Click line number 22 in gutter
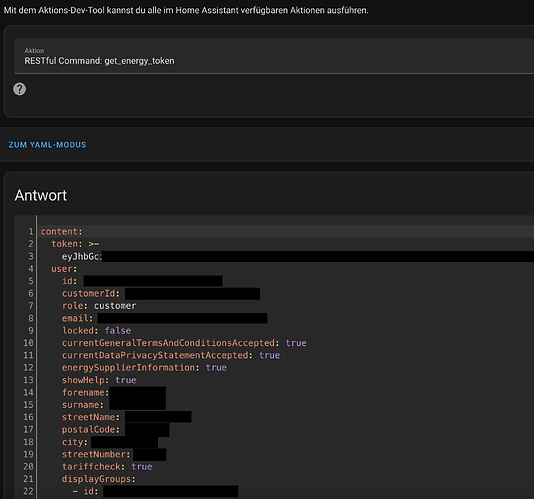The width and height of the screenshot is (534, 499). (28, 491)
